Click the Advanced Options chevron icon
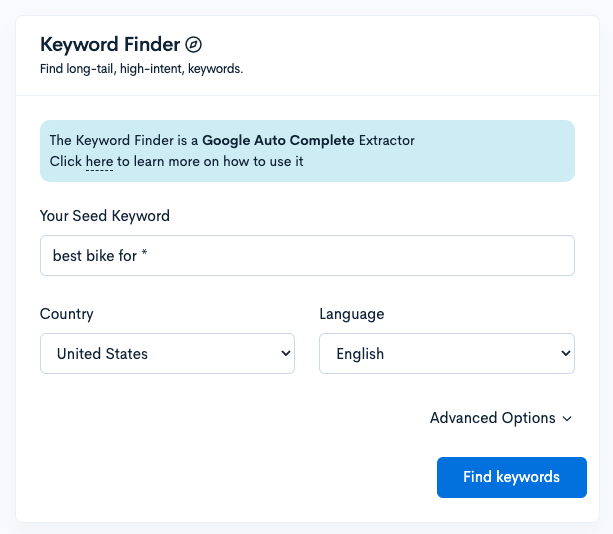613x534 pixels. pyautogui.click(x=568, y=419)
